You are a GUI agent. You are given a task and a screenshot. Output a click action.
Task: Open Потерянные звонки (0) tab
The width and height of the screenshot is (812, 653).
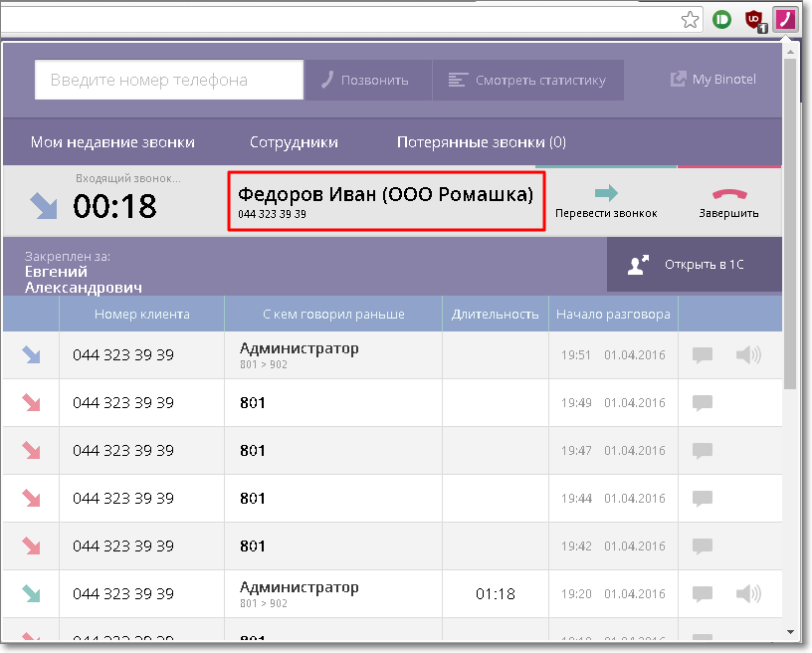pos(481,142)
